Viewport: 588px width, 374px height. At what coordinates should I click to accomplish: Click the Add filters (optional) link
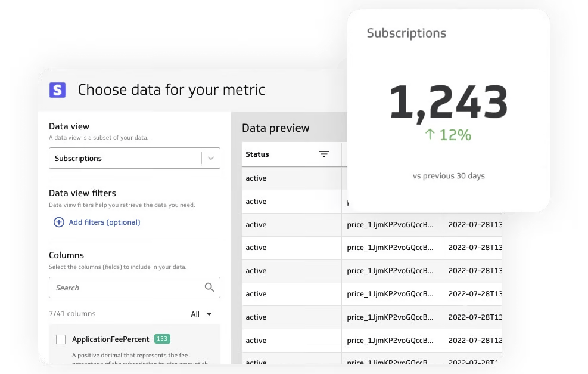coord(104,221)
